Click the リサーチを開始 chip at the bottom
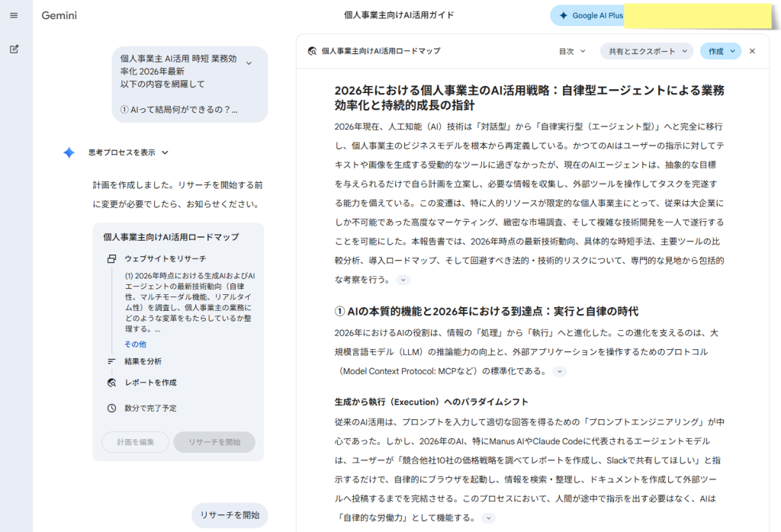Viewport: 781px width, 532px height. point(230,515)
